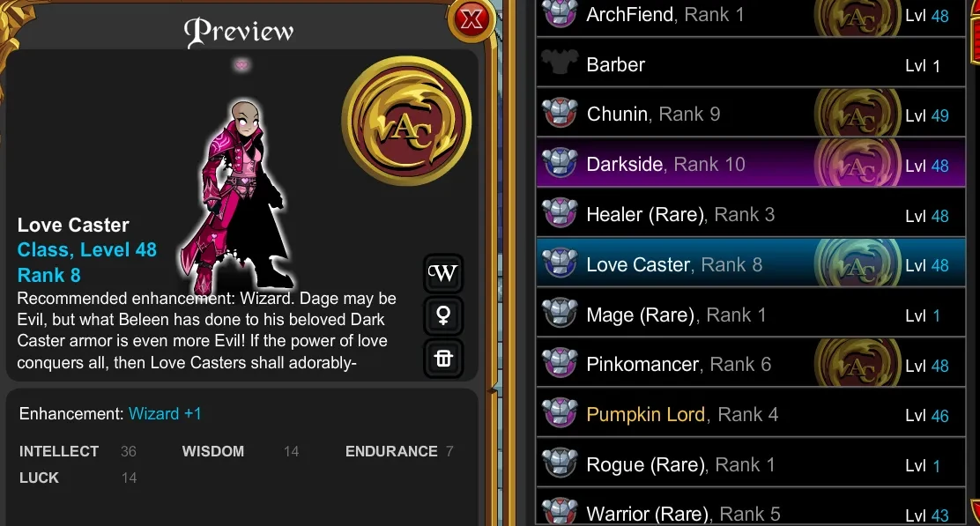Screen dimensions: 980x526
Task: Click the Wizard +1 enhancement link
Action: click(x=165, y=413)
